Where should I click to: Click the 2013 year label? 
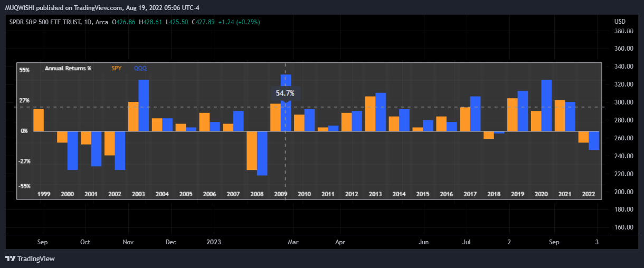pyautogui.click(x=375, y=194)
